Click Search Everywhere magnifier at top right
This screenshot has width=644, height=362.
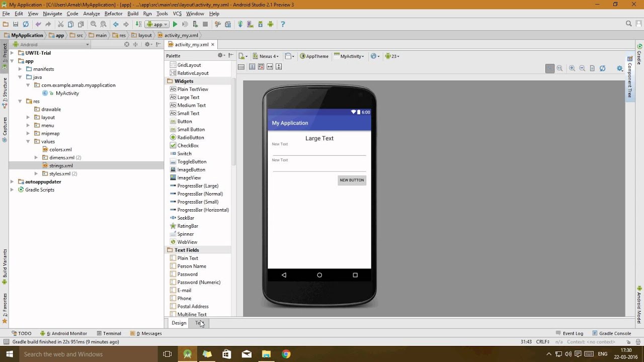[x=629, y=24]
